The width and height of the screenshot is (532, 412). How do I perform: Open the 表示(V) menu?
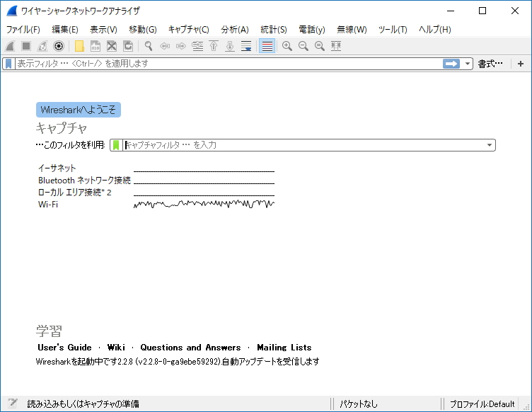103,30
